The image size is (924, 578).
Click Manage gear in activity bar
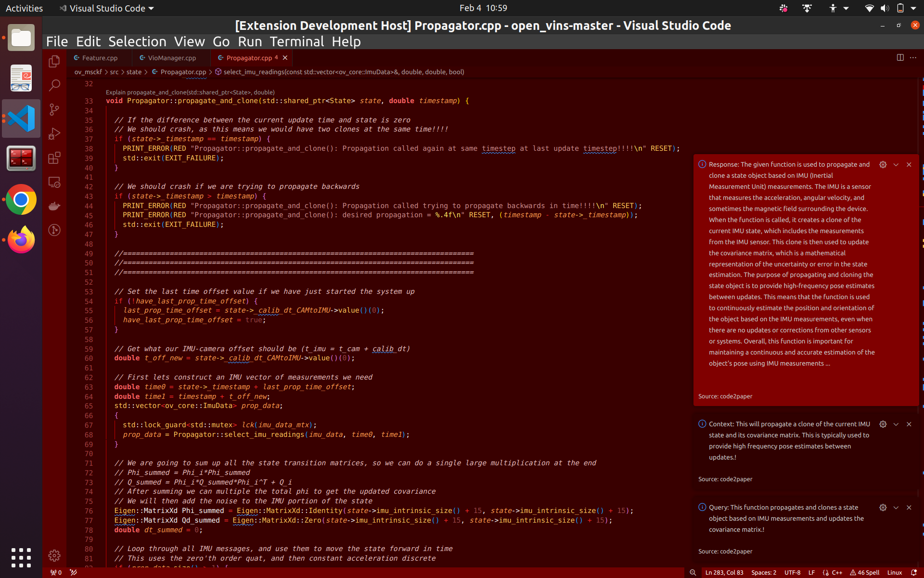[54, 555]
